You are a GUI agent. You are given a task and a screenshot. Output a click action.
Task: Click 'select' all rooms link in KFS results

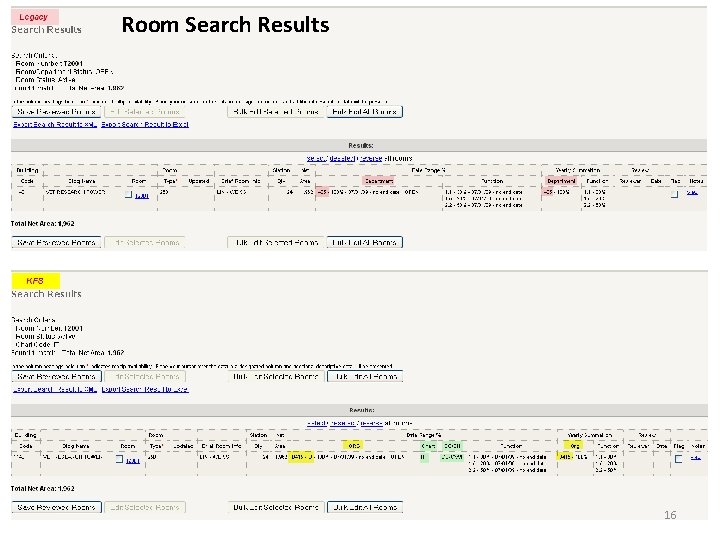[x=317, y=423]
